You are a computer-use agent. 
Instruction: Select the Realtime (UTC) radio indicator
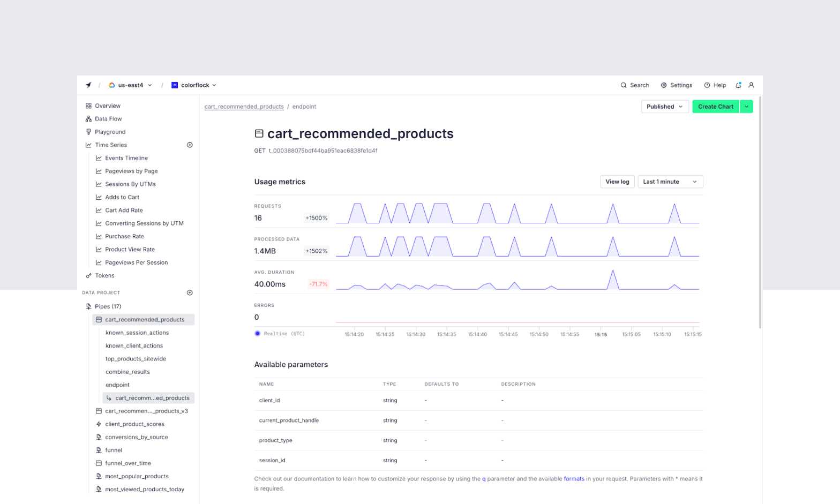coord(258,334)
